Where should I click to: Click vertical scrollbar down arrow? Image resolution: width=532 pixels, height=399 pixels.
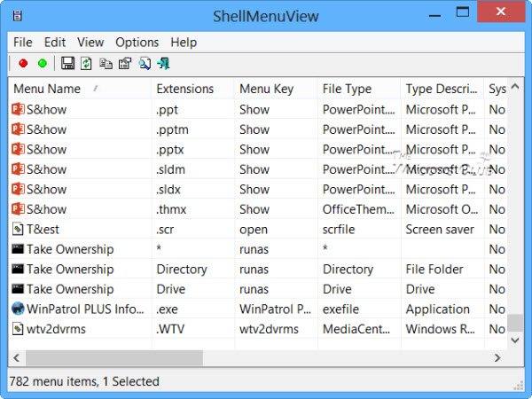(514, 340)
